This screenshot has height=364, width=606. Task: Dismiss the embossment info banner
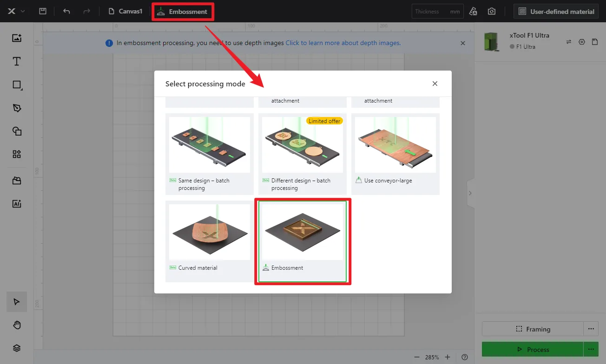[463, 43]
